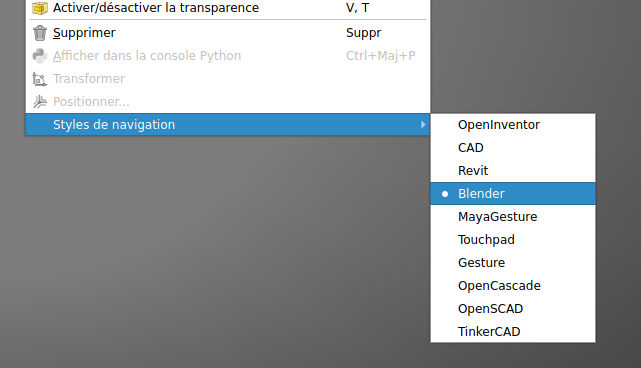Select Activer/désactiver la transparence entry
Screen dimensions: 641x368
click(228, 8)
